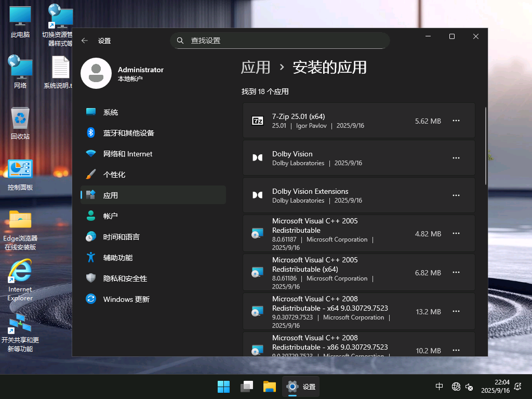This screenshot has height=399, width=532.
Task: Select the 控制面板 desktop icon
Action: (x=20, y=175)
